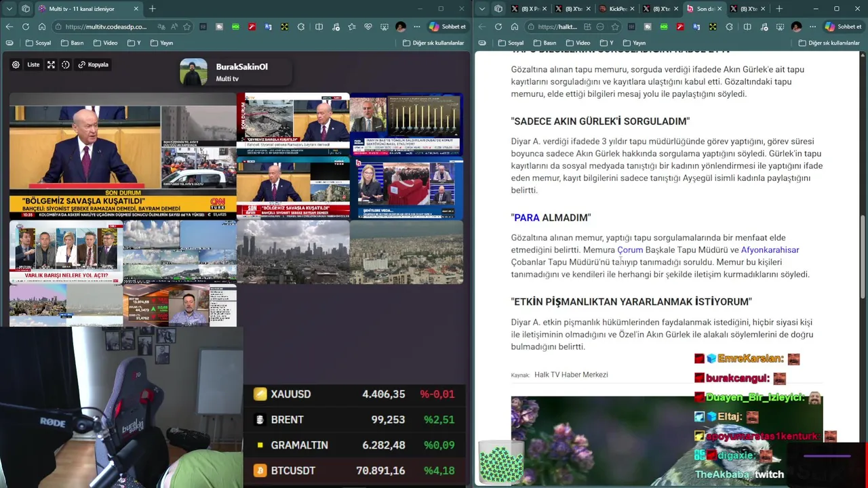Viewport: 868px width, 488px height.
Task: Open browser essentials heart in Multi tv window
Action: [x=368, y=26]
